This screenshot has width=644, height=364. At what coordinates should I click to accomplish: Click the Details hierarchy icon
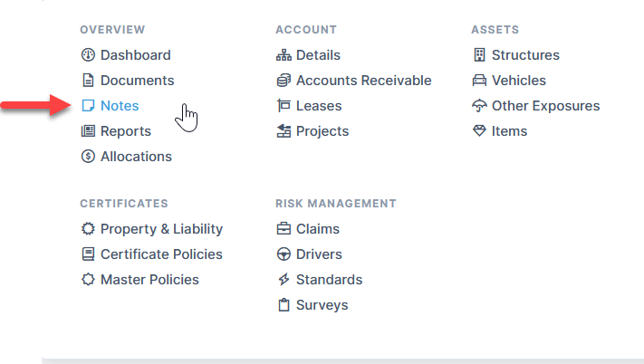(x=284, y=55)
